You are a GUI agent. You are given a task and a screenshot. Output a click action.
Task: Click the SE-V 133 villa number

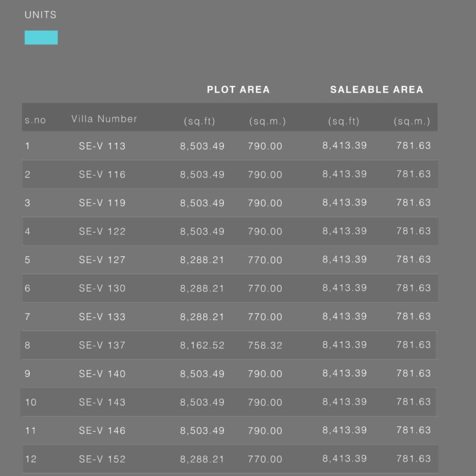click(102, 317)
